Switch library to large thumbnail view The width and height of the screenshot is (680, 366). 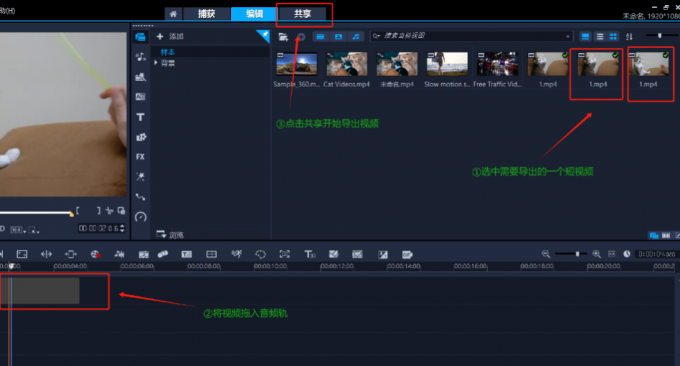click(x=585, y=37)
